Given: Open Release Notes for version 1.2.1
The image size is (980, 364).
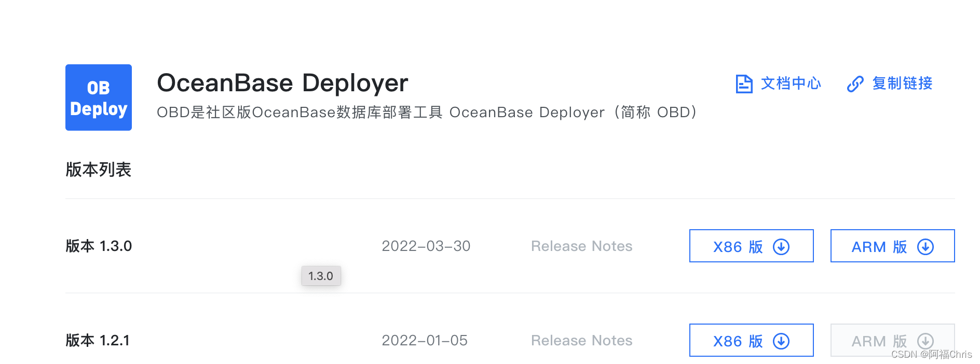Looking at the screenshot, I should [x=581, y=341].
